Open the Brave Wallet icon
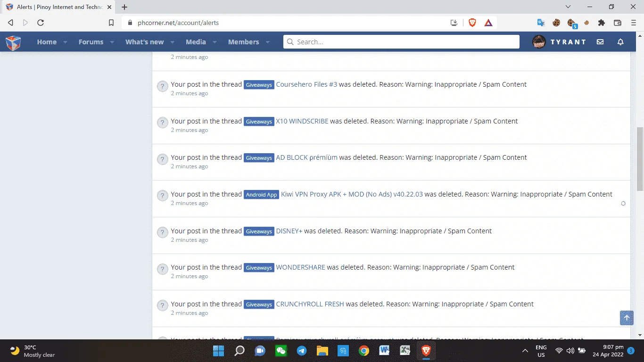The image size is (644, 362). (617, 23)
